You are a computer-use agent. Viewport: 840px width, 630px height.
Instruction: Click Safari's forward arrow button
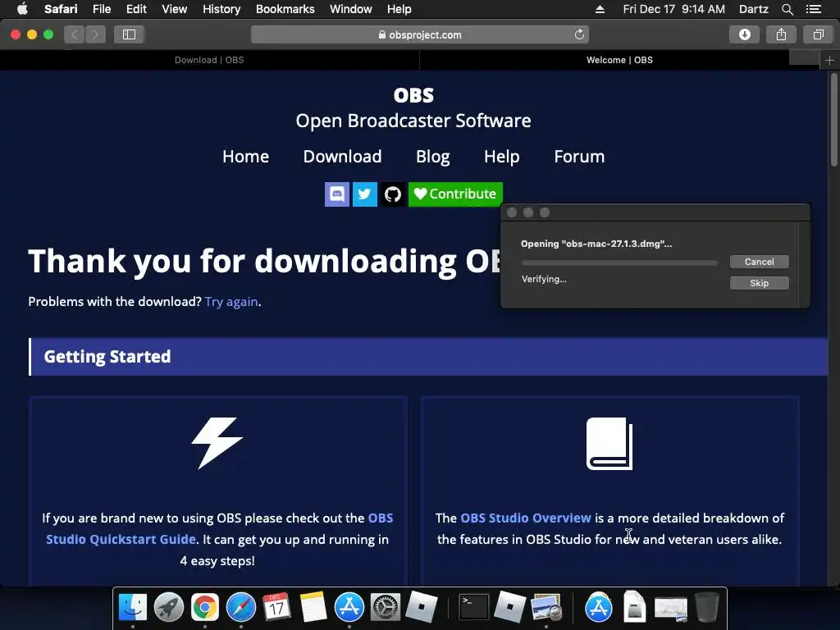(x=95, y=34)
